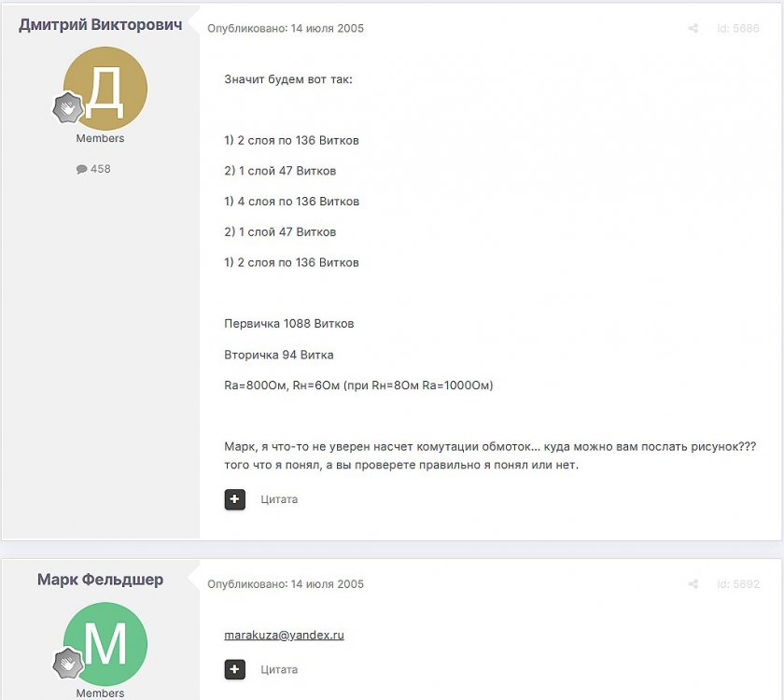This screenshot has height=700, width=784.
Task: Click the plus multiquote button in Дмитрий's post
Action: point(235,499)
